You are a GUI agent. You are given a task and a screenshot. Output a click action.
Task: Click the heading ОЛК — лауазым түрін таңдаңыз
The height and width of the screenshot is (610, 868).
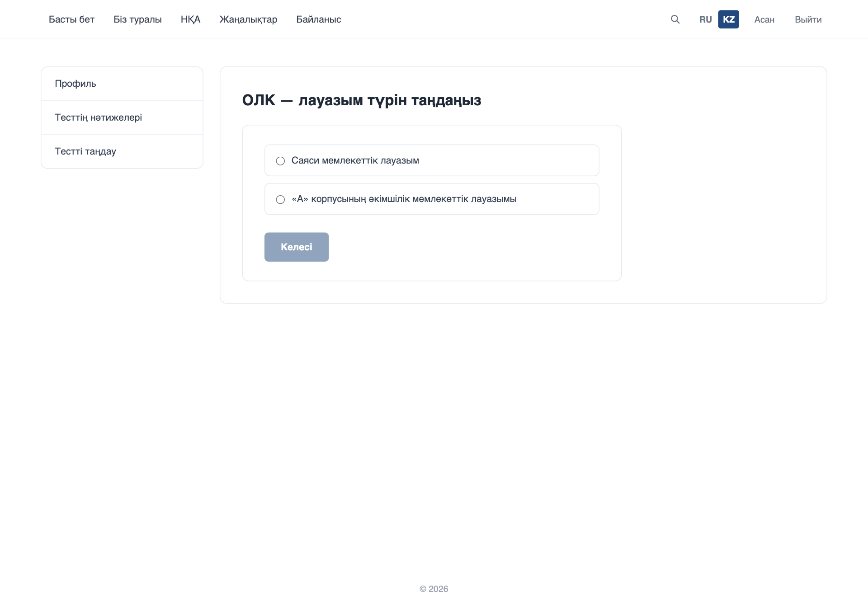click(x=362, y=100)
